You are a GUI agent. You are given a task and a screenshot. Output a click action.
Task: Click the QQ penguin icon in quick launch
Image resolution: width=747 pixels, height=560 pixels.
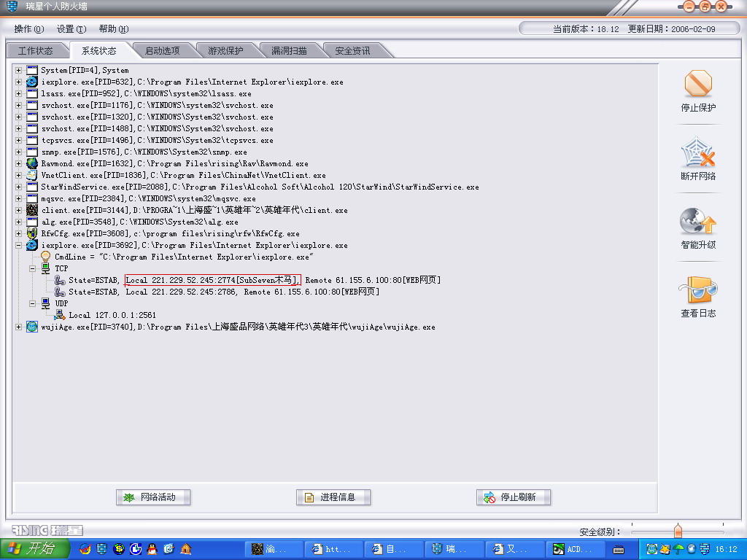[152, 549]
